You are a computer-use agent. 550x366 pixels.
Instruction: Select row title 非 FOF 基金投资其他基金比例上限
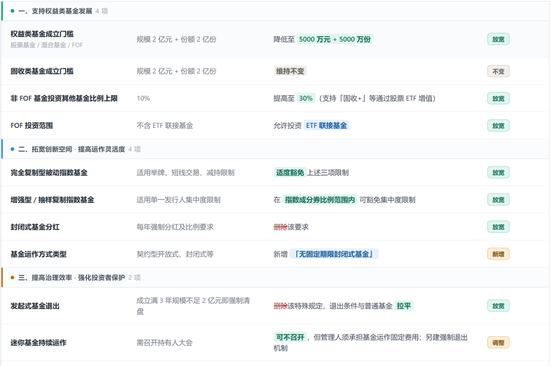pyautogui.click(x=64, y=98)
